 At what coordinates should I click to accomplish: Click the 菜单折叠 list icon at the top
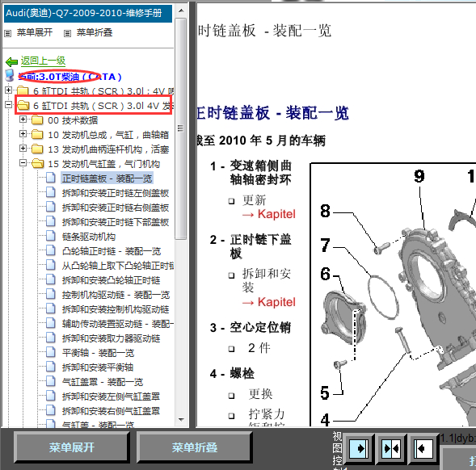[x=67, y=33]
